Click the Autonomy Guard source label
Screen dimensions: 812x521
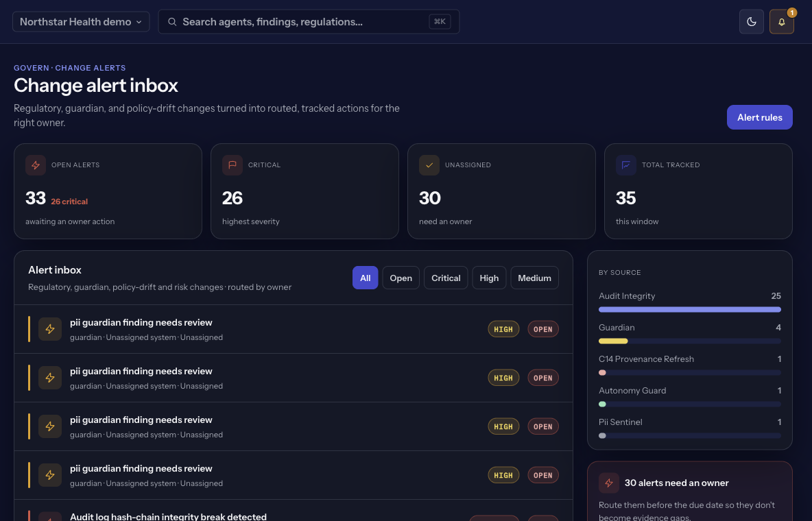pyautogui.click(x=632, y=391)
